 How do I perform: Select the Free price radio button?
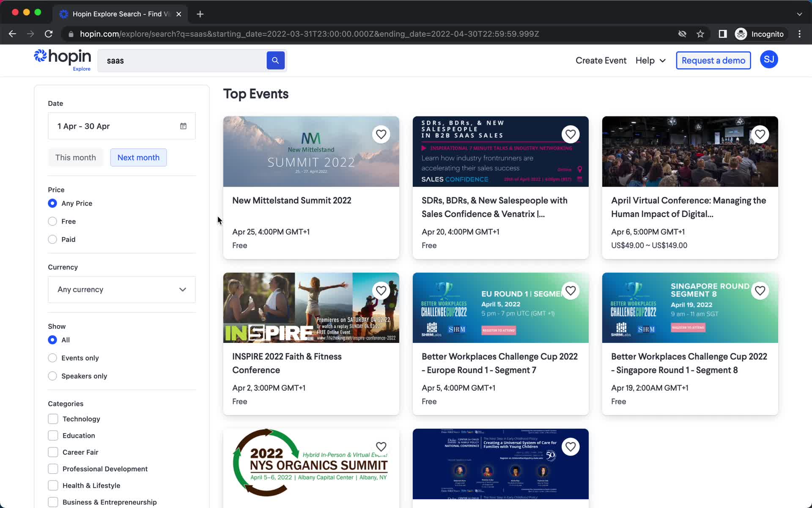pyautogui.click(x=52, y=221)
